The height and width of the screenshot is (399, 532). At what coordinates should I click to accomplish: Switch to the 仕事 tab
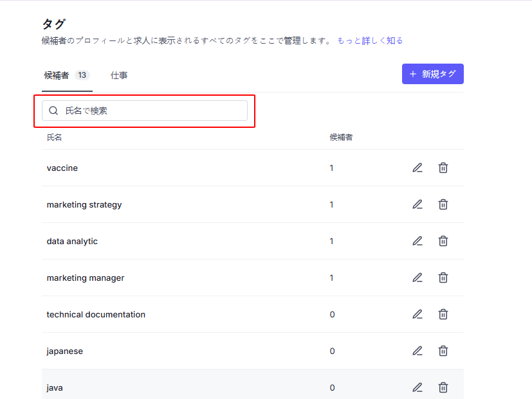(119, 75)
